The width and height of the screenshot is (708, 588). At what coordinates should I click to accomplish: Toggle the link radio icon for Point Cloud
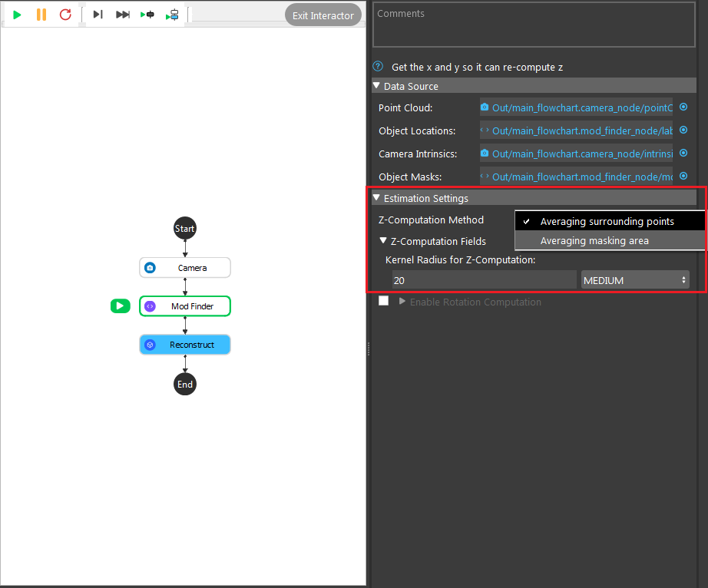click(x=683, y=107)
